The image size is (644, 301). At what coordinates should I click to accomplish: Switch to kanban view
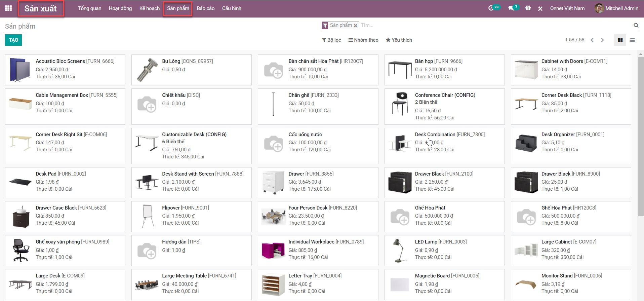point(620,40)
